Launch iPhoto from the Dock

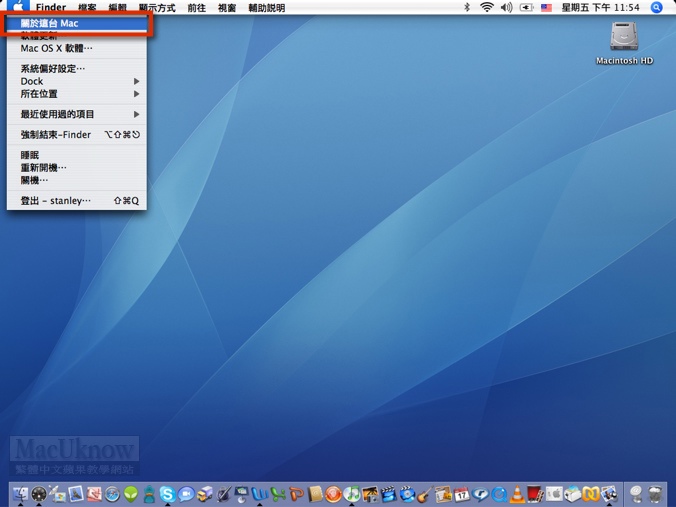pyautogui.click(x=370, y=494)
